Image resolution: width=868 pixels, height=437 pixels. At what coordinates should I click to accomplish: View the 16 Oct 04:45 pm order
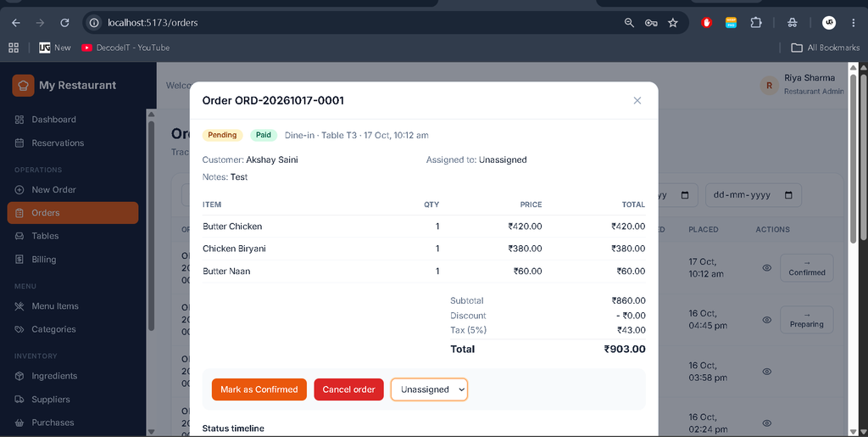pyautogui.click(x=766, y=320)
